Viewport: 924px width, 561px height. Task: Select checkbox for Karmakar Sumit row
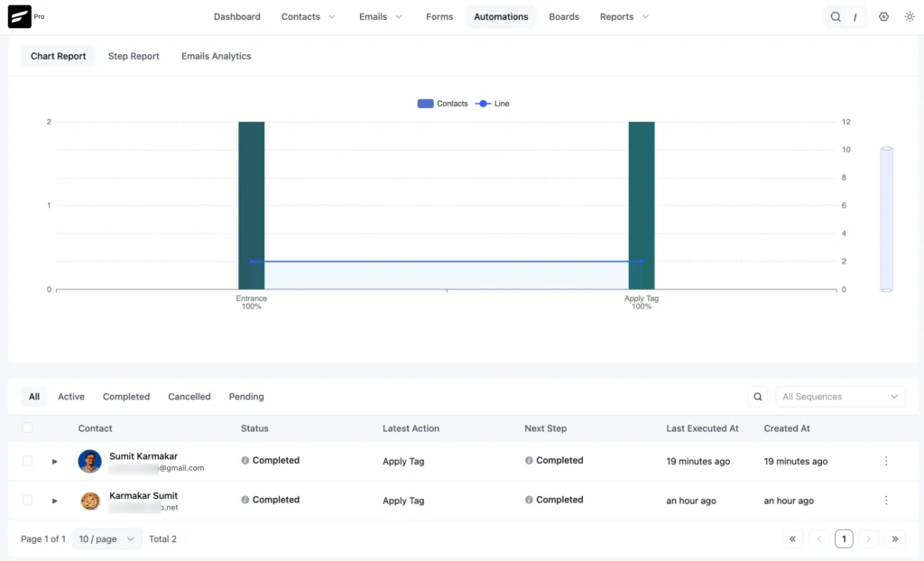27,501
